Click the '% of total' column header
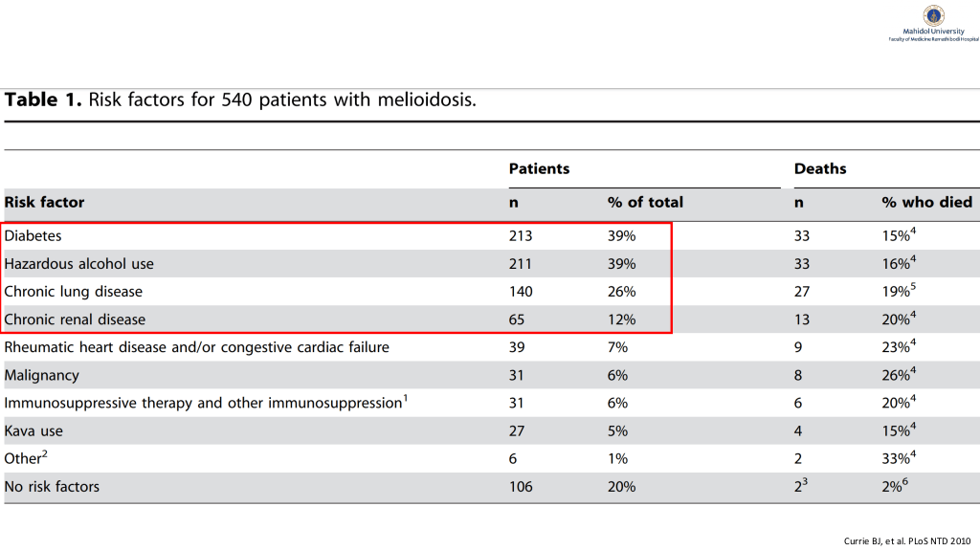The image size is (980, 551). (x=645, y=202)
